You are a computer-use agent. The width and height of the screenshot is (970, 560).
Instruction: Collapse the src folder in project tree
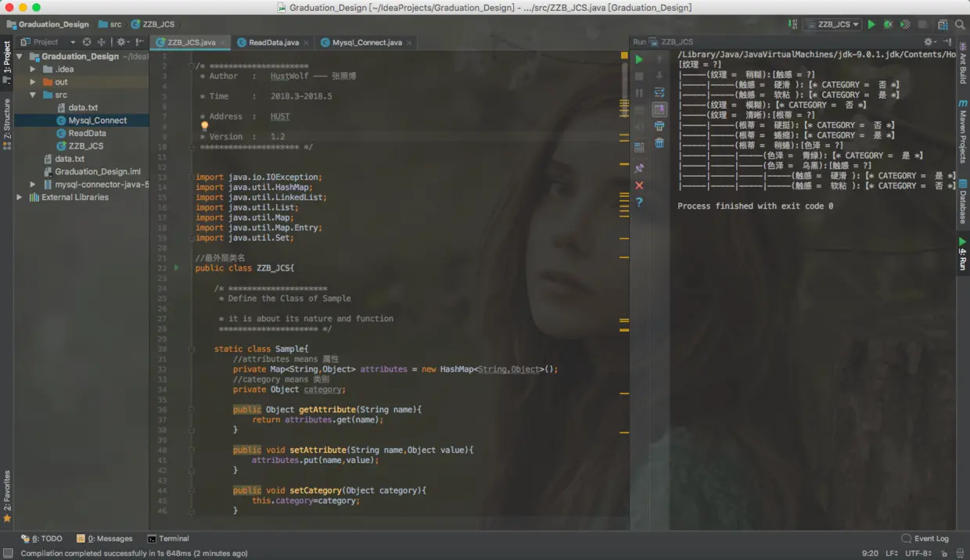(34, 95)
